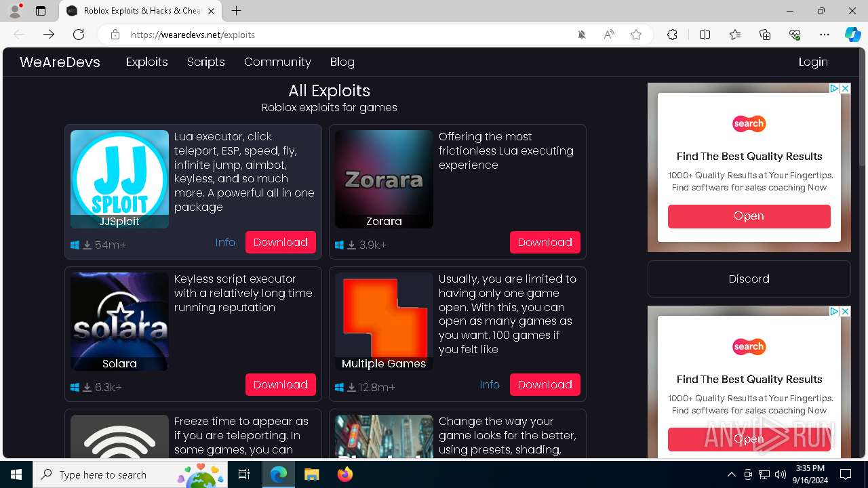Open the Blog nav menu
The image size is (868, 488).
[x=342, y=62]
